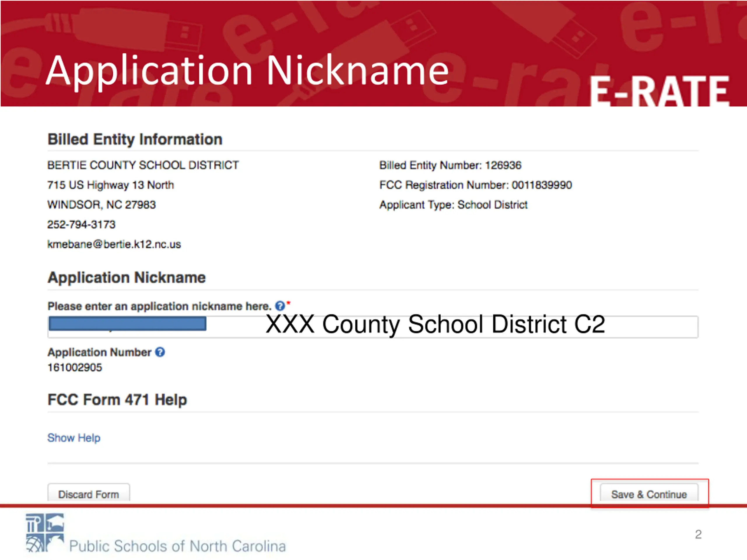The image size is (747, 560).
Task: Open the application nickname help icon
Action: click(x=280, y=306)
